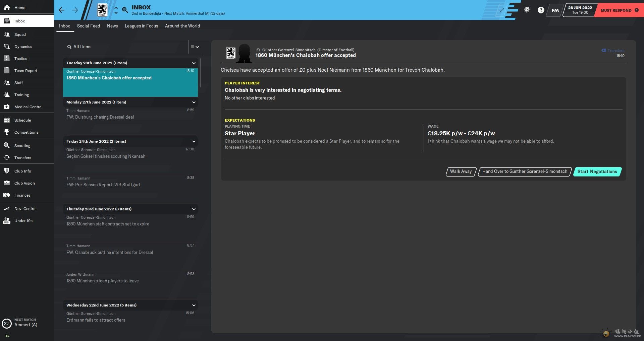This screenshot has width=644, height=341.
Task: Switch to the Leagues in Focus tab
Action: [141, 26]
